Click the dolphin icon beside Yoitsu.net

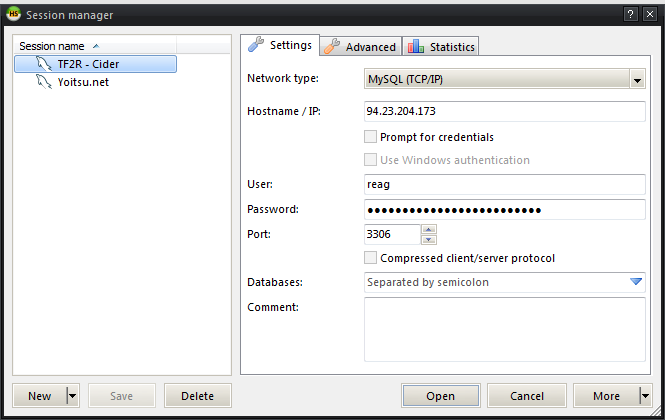coord(44,81)
